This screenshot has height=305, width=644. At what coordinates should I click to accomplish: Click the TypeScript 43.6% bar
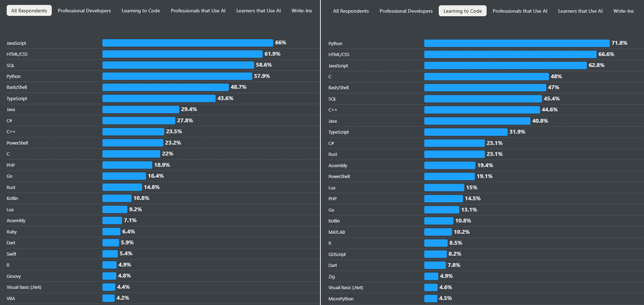click(x=159, y=98)
